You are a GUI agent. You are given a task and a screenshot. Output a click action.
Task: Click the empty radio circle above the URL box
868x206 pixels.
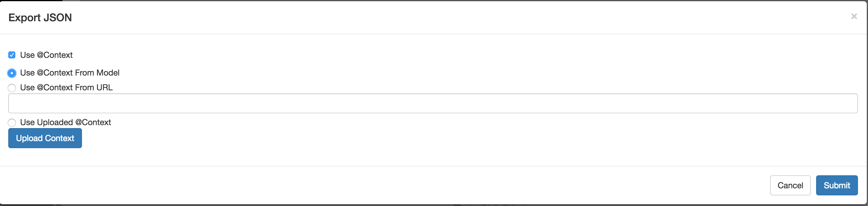point(12,88)
